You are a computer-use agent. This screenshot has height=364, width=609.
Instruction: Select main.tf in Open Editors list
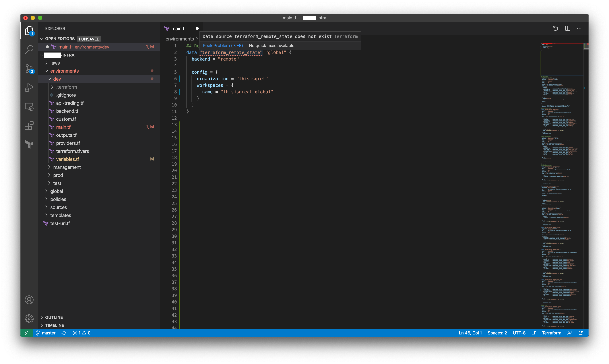[x=99, y=47]
